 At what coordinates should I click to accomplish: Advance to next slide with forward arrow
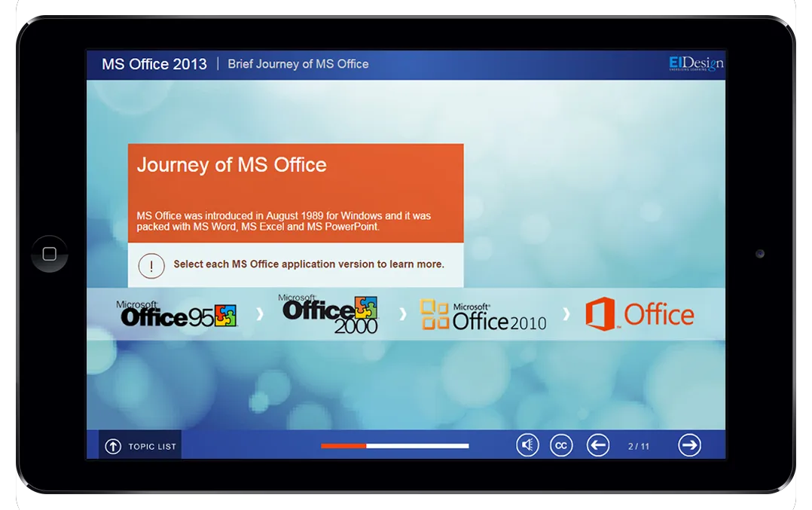pyautogui.click(x=689, y=445)
